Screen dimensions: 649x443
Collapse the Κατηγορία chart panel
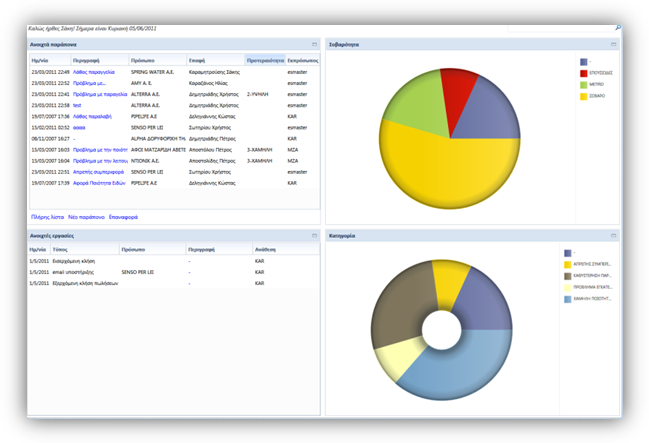pos(613,236)
